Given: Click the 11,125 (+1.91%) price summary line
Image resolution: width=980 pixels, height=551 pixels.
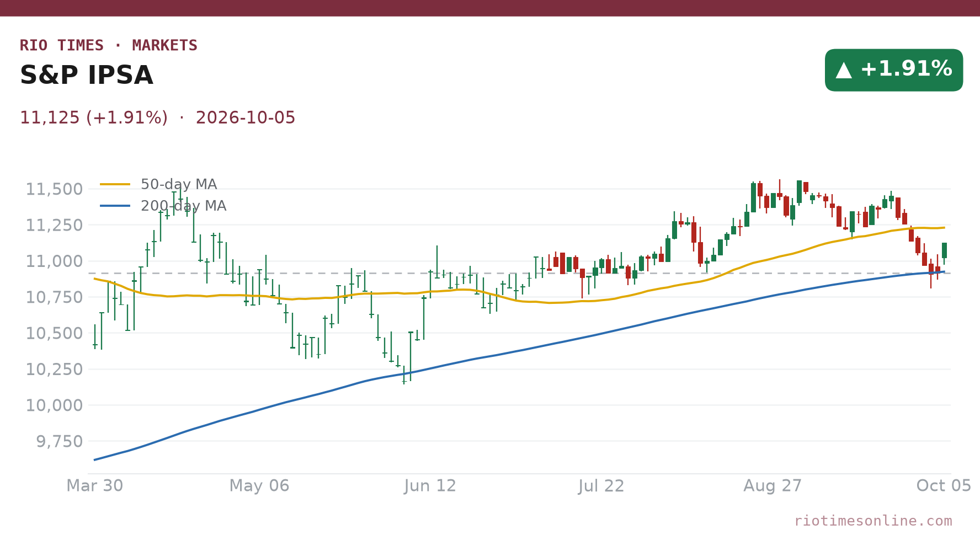Looking at the screenshot, I should 158,118.
